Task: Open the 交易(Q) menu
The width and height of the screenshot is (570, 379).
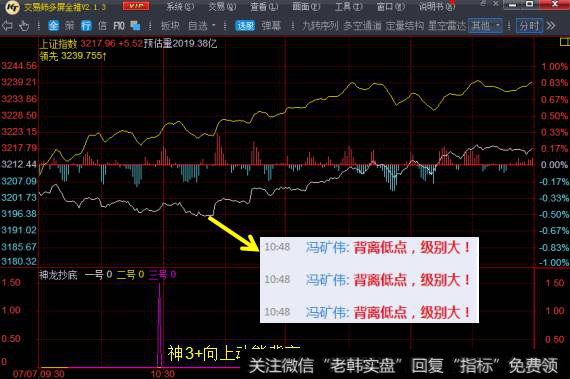Action: coord(222,7)
